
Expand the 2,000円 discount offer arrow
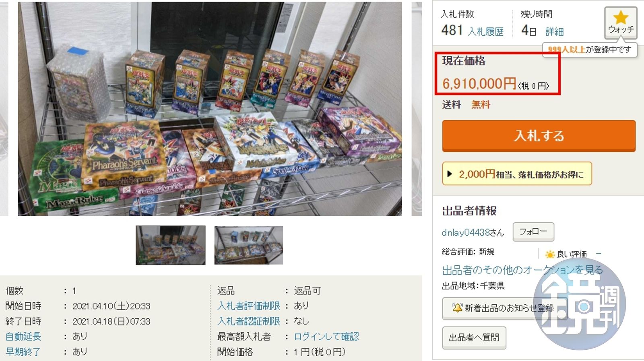450,174
